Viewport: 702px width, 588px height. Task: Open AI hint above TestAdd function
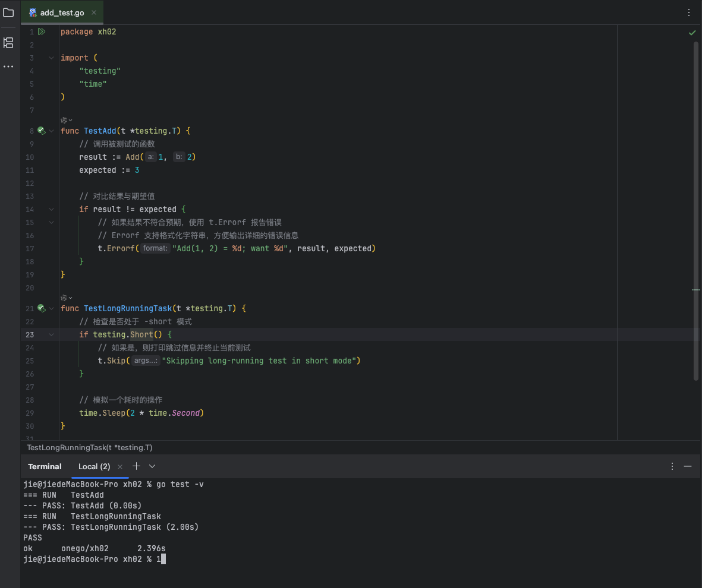click(x=66, y=120)
